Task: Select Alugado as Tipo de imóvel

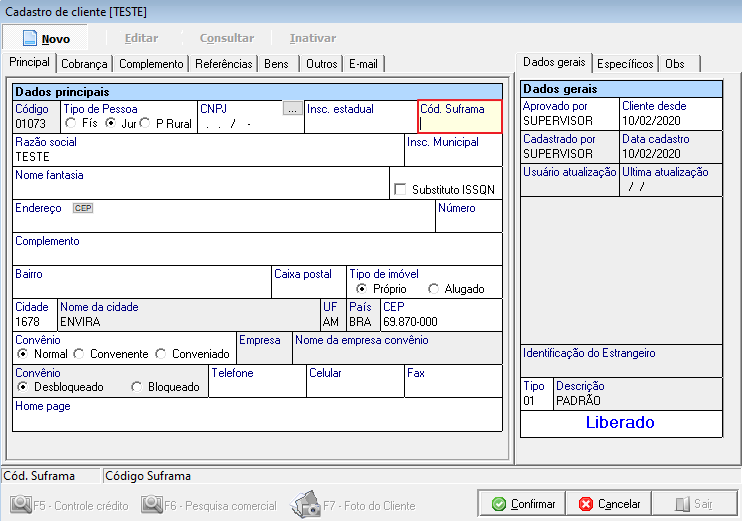Action: point(433,289)
